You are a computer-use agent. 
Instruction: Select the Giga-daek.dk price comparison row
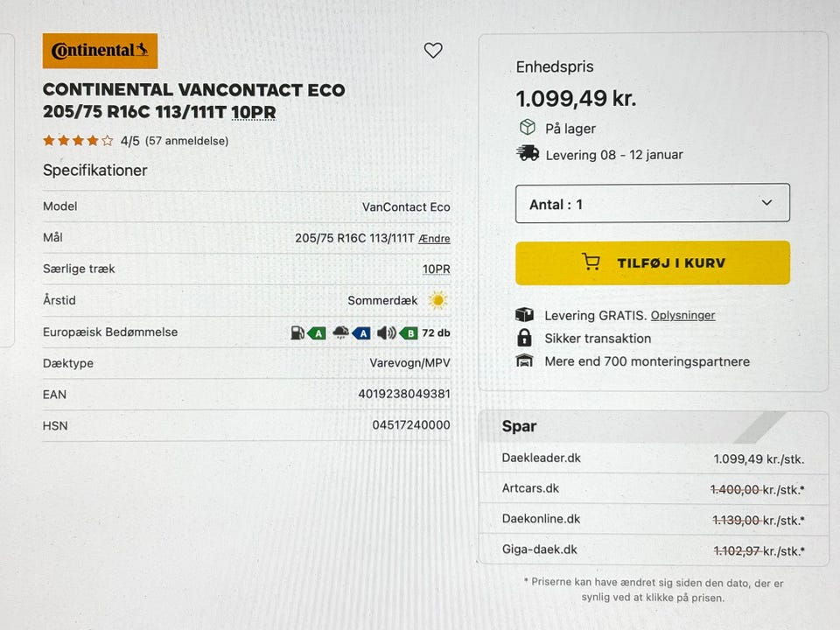(x=653, y=550)
